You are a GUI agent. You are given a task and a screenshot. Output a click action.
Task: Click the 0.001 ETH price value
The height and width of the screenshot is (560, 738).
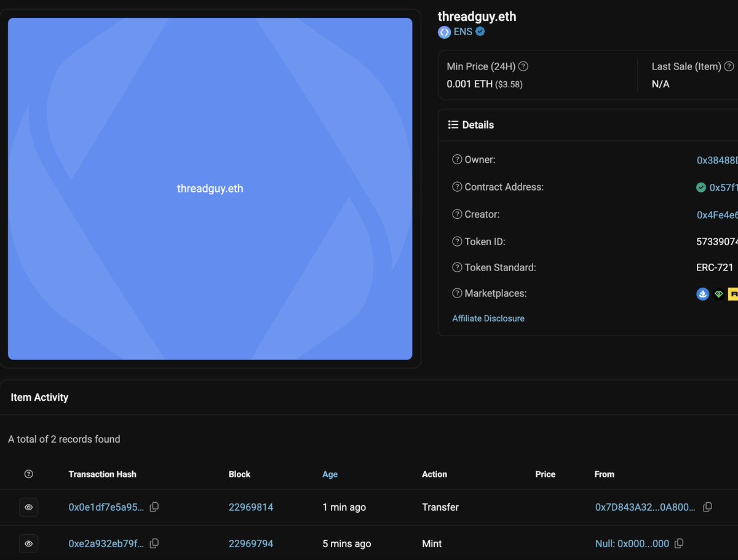470,84
